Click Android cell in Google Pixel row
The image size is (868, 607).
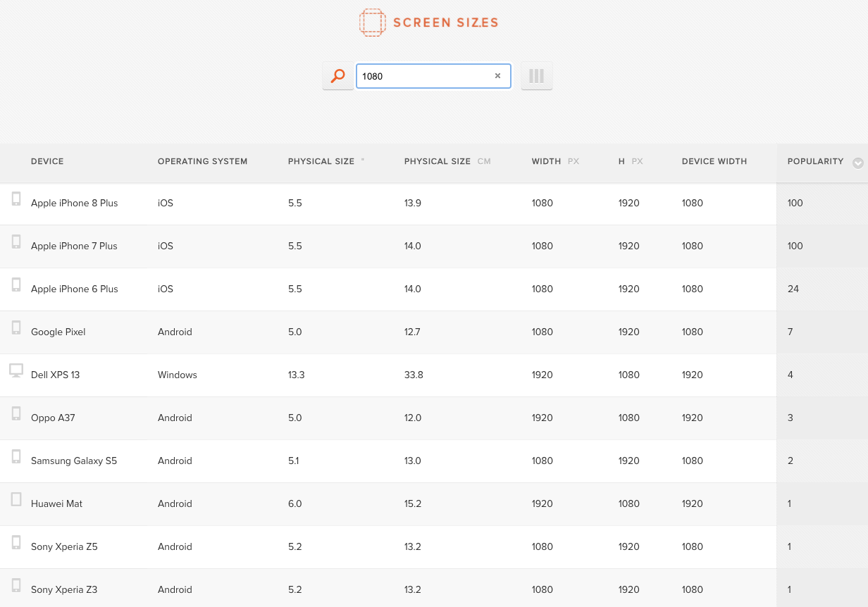click(175, 332)
